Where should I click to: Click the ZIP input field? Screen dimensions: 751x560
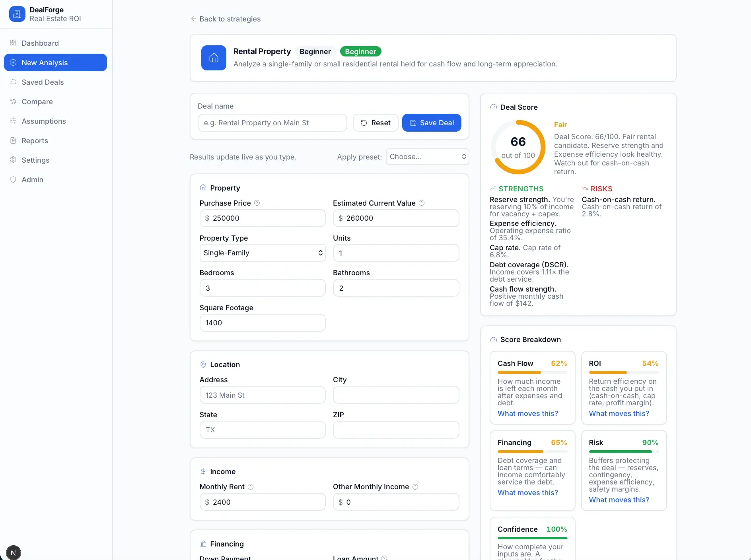pos(396,430)
